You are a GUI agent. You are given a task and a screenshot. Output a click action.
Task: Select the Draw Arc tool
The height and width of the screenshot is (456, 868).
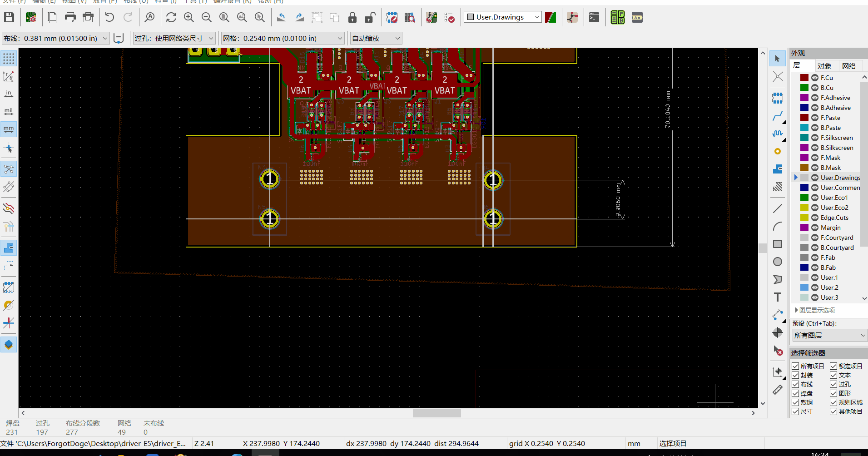tap(778, 226)
